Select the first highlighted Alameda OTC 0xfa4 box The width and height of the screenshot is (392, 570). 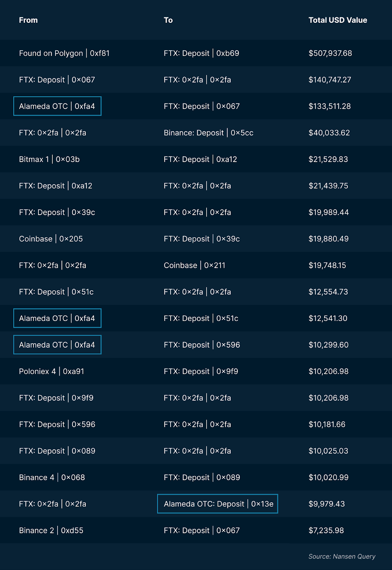click(x=57, y=106)
